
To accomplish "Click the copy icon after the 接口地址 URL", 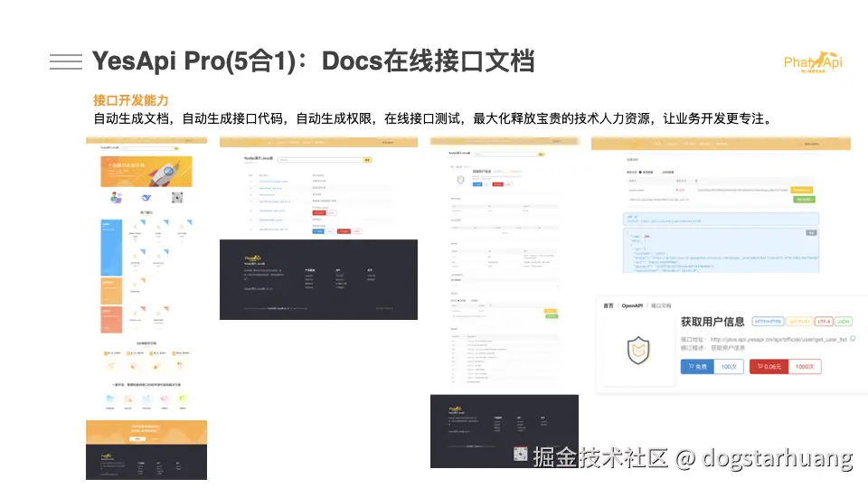I will (x=853, y=339).
